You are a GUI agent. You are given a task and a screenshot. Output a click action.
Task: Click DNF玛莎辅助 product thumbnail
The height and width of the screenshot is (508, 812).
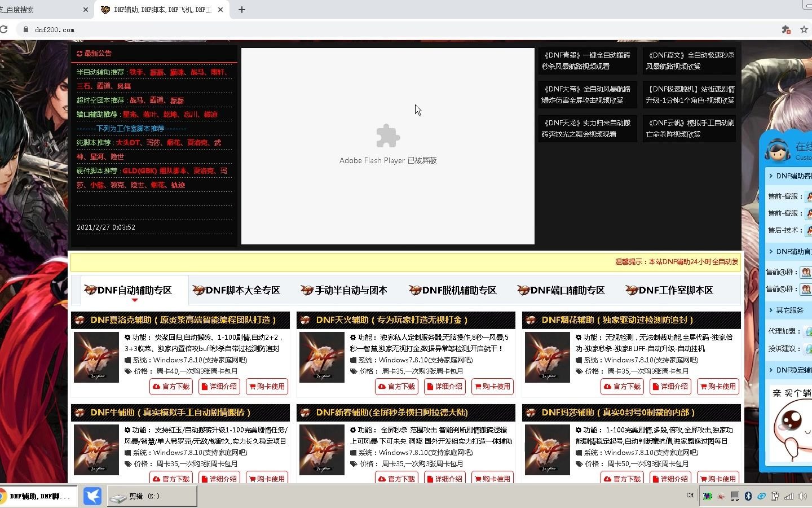tap(548, 450)
